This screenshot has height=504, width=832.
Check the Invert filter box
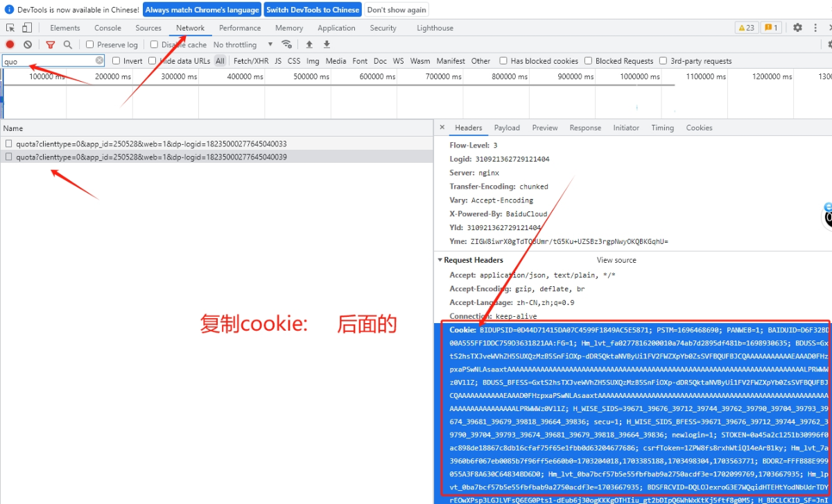point(116,61)
